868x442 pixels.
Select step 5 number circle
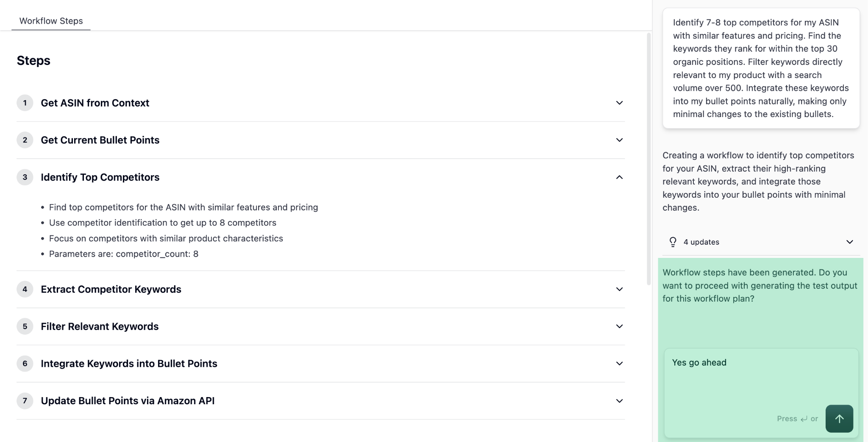(25, 326)
